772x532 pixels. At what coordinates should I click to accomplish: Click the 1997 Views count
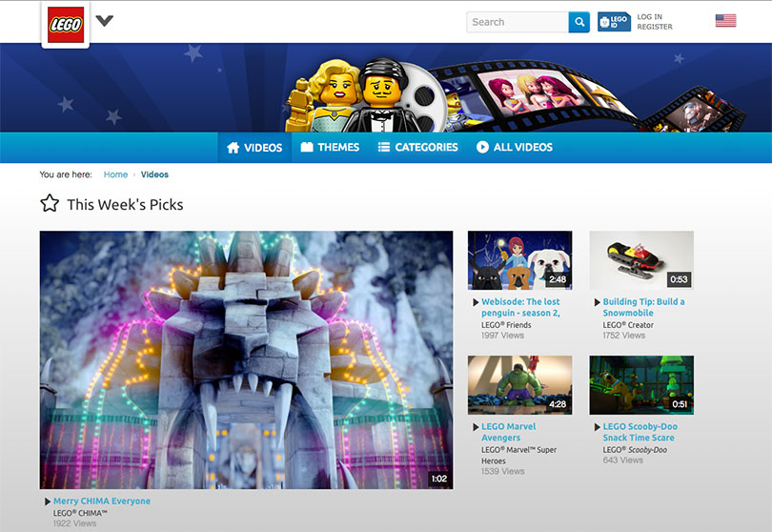[502, 336]
